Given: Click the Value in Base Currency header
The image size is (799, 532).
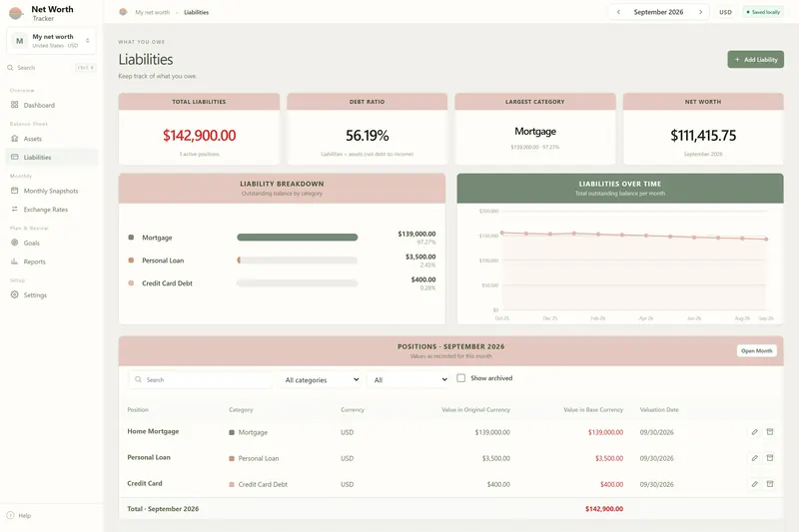Looking at the screenshot, I should pos(593,409).
